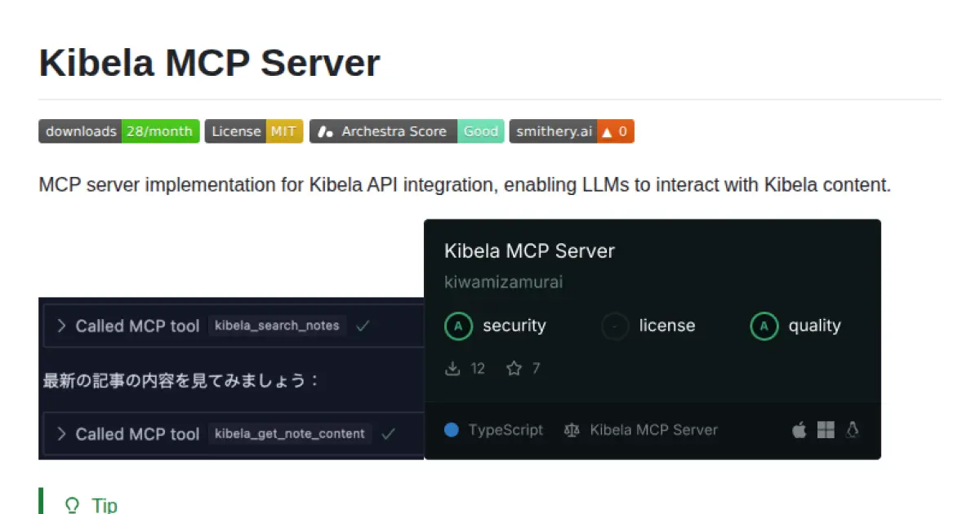
Task: Click the License MIT badge
Action: (x=253, y=131)
